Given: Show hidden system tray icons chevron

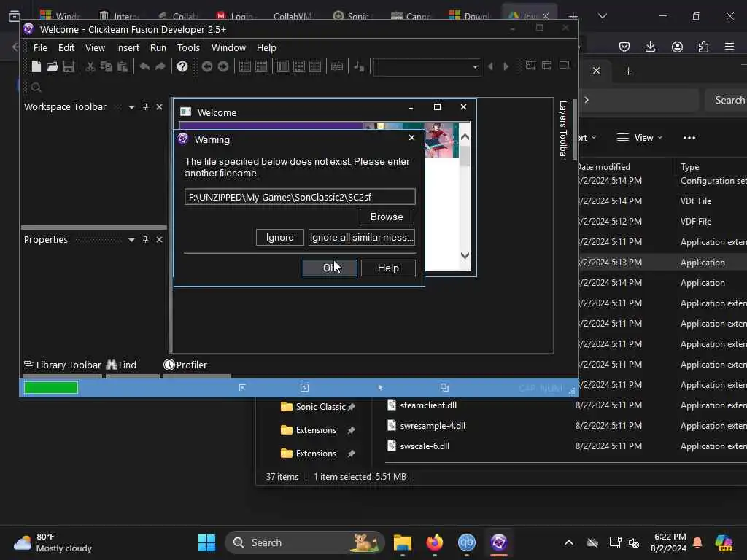Looking at the screenshot, I should pyautogui.click(x=569, y=542).
